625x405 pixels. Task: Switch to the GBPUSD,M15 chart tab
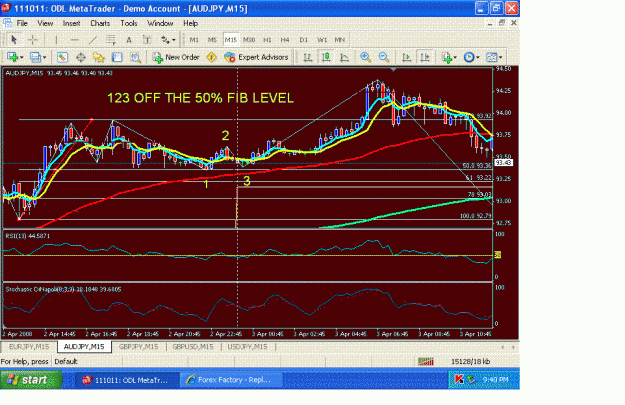[193, 347]
